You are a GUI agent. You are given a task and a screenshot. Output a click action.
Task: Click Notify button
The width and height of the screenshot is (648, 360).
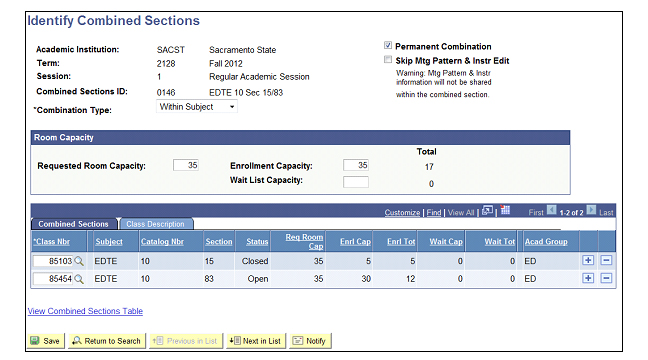[310, 341]
